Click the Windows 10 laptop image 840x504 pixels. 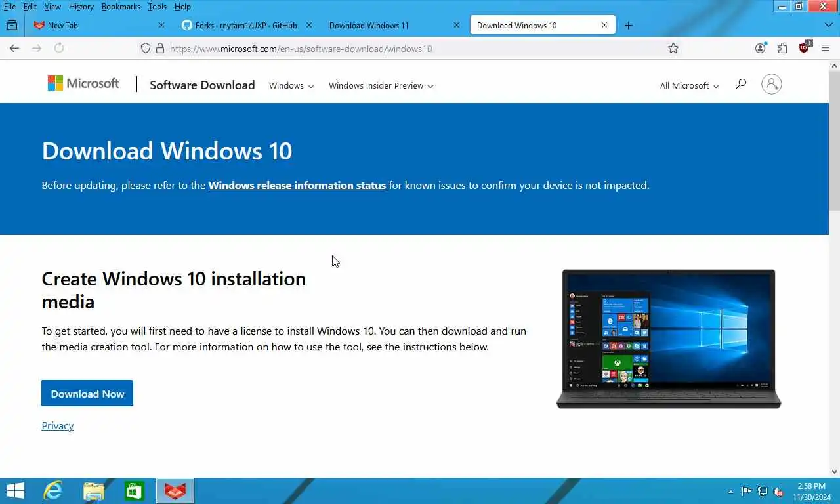[x=669, y=339]
